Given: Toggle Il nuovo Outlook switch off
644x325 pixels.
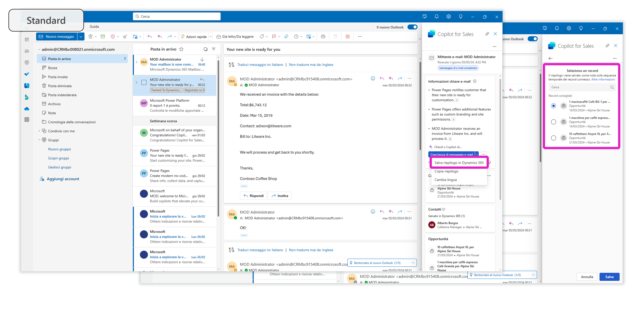Looking at the screenshot, I should pyautogui.click(x=412, y=27).
